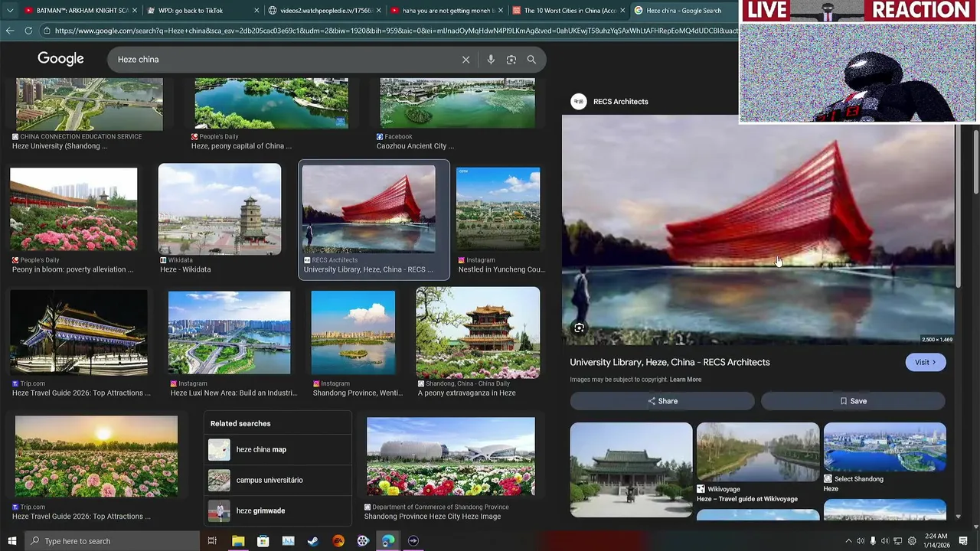Open the EA app from the taskbar
980x551 pixels.
click(338, 541)
